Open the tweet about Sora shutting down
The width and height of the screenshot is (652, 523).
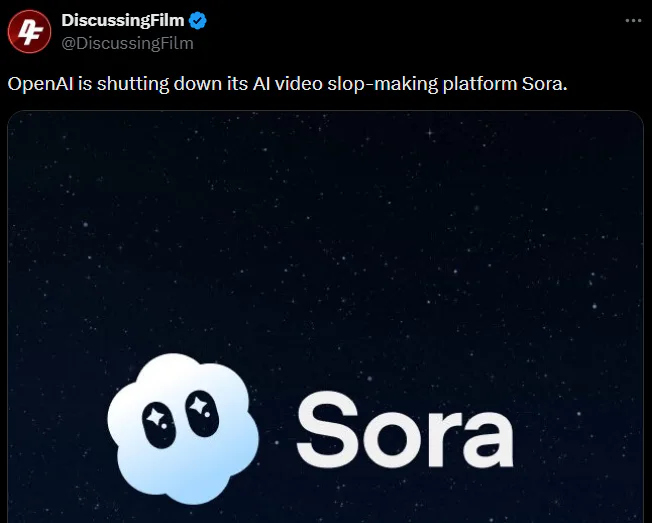[287, 84]
